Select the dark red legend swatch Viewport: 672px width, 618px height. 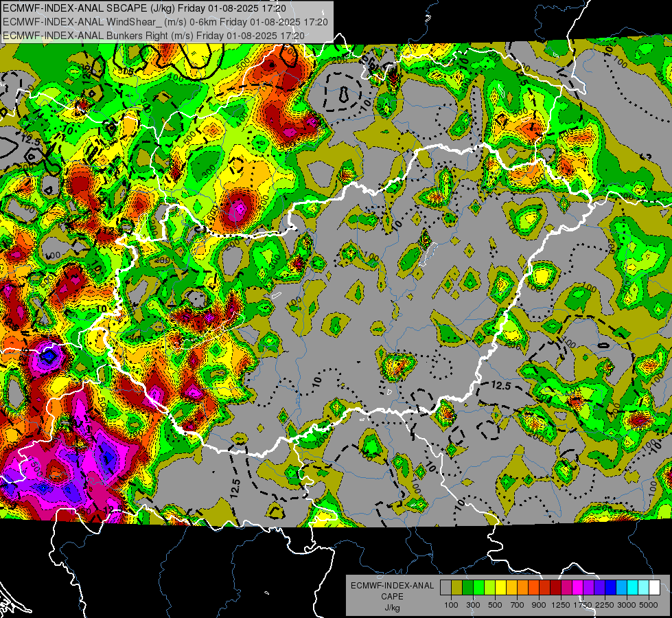[x=555, y=588]
